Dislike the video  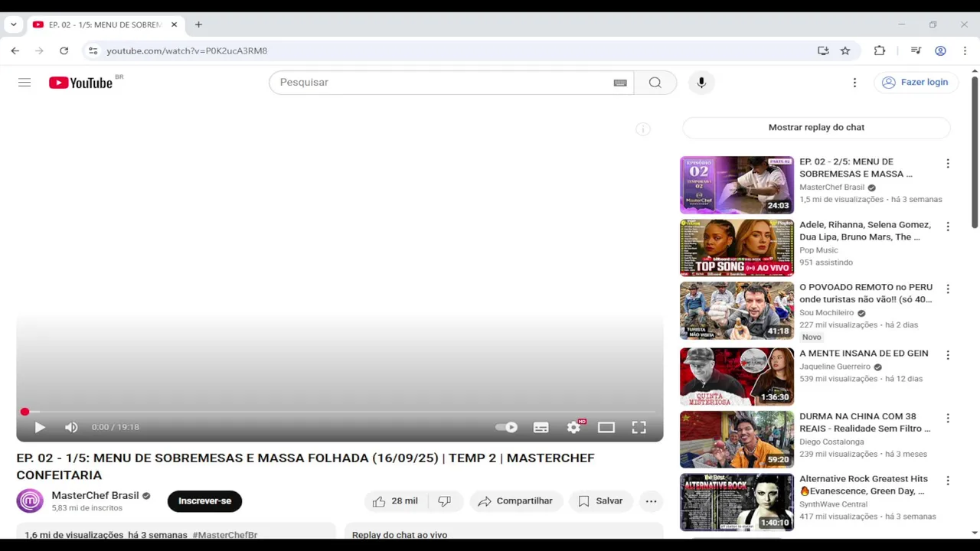coord(445,501)
